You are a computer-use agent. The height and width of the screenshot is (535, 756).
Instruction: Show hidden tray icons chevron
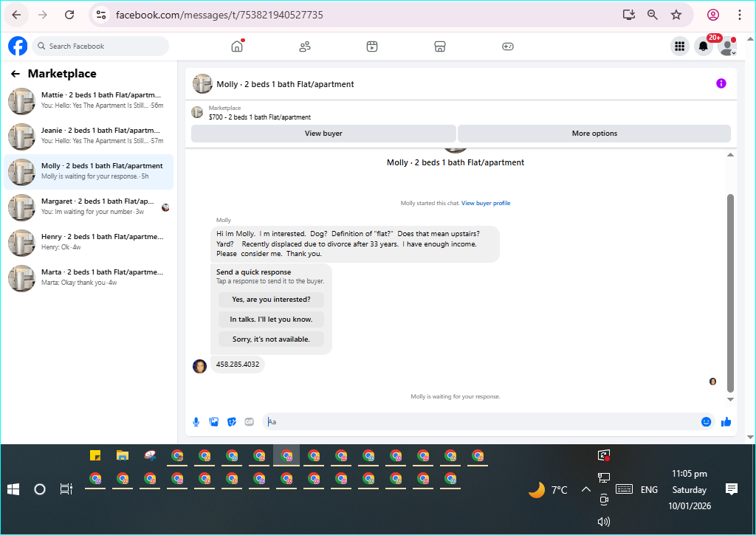pyautogui.click(x=585, y=490)
